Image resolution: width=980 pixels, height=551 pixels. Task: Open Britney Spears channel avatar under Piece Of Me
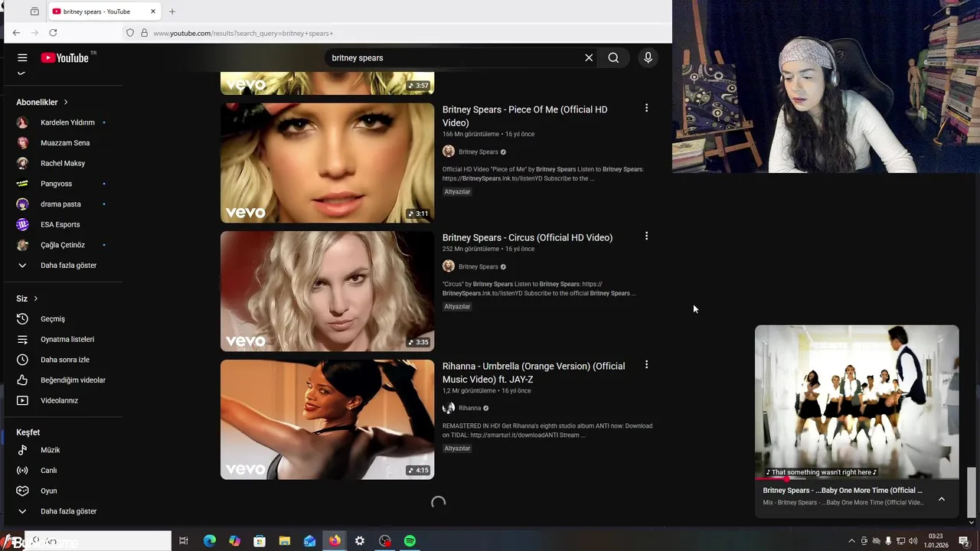[449, 152]
